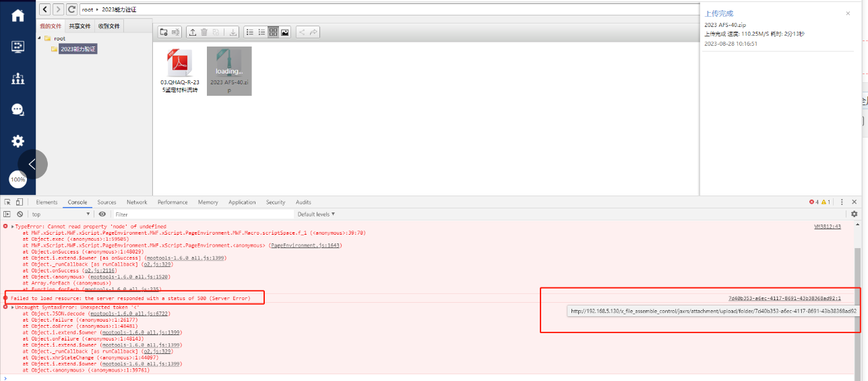This screenshot has width=868, height=381.
Task: Click the 100% zoom badge
Action: click(x=18, y=180)
